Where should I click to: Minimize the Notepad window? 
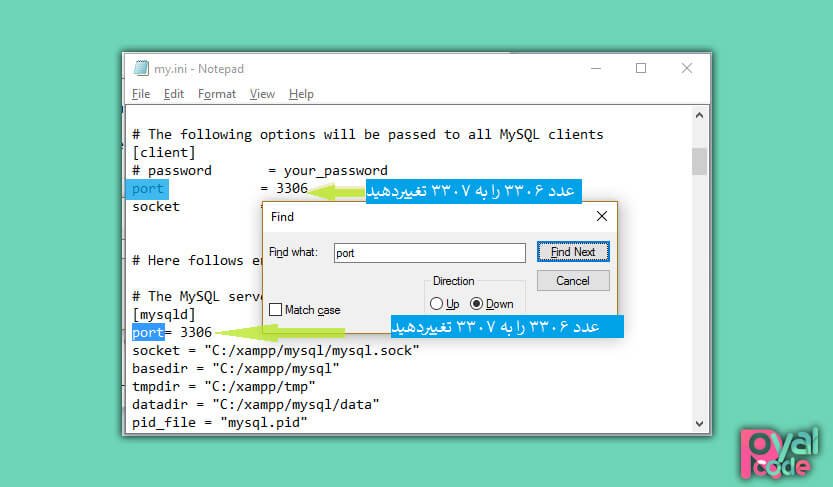596,69
